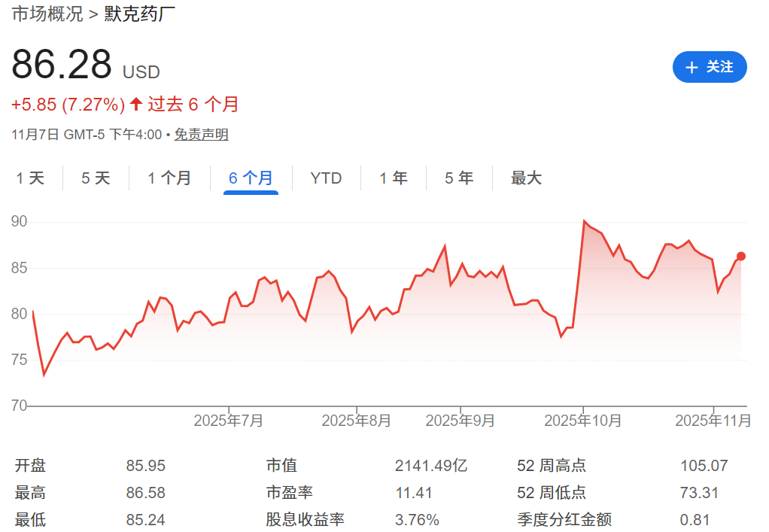This screenshot has height=532, width=769.
Task: Navigate to 市场概况 breadcrumb
Action: click(x=47, y=14)
